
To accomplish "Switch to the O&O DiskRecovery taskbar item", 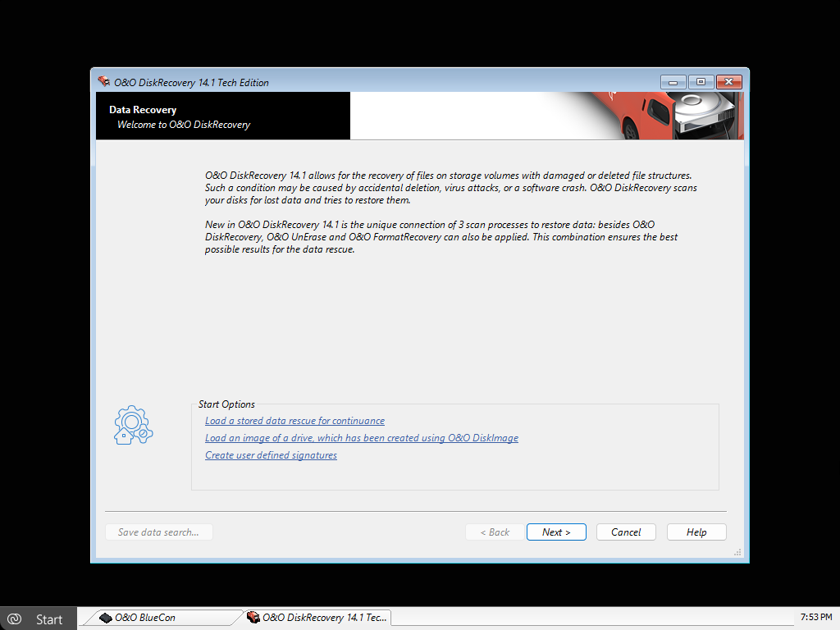I will (317, 618).
